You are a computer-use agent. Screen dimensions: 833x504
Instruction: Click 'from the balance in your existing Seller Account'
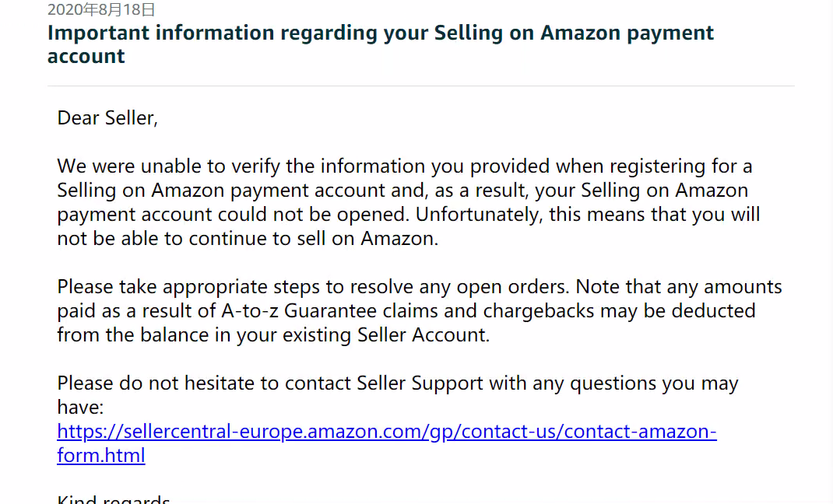coord(273,334)
